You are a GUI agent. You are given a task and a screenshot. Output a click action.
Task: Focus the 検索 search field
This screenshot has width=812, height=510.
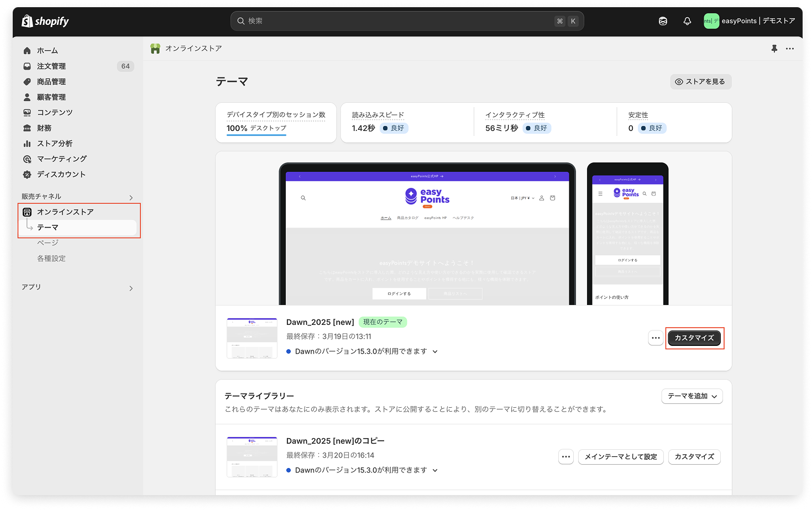pos(407,21)
